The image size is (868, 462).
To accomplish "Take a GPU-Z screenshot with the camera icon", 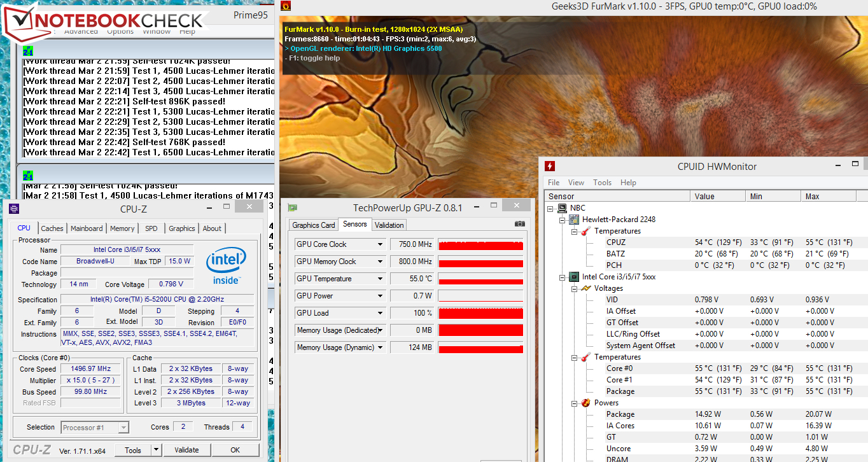I will click(520, 224).
